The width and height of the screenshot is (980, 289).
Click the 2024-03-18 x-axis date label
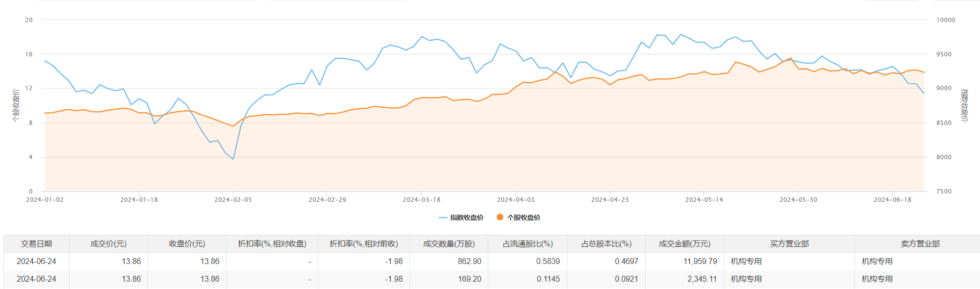pyautogui.click(x=422, y=200)
